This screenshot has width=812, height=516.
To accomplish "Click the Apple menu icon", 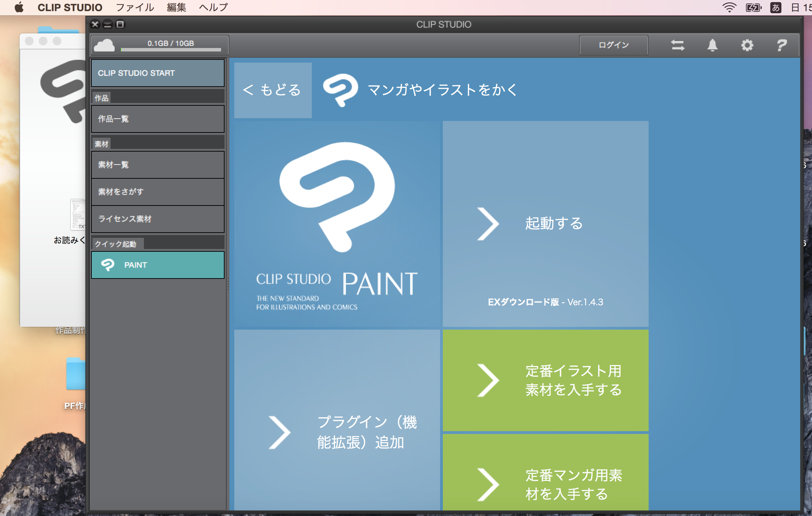I will [x=19, y=7].
